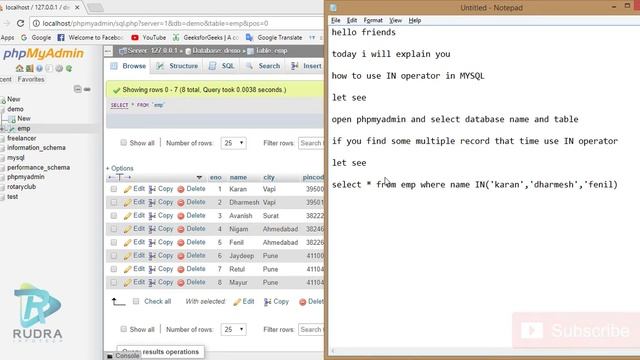
Task: Switch to the Structure tab
Action: pos(178,66)
